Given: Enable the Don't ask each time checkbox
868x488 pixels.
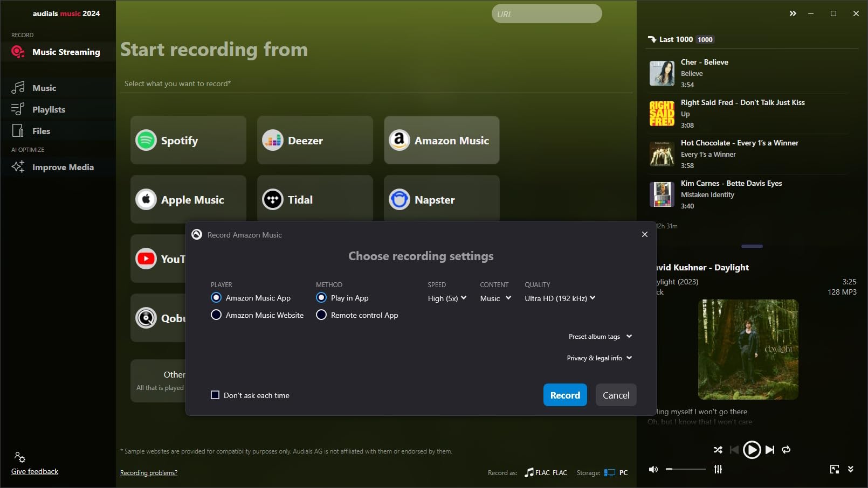Looking at the screenshot, I should (x=215, y=395).
